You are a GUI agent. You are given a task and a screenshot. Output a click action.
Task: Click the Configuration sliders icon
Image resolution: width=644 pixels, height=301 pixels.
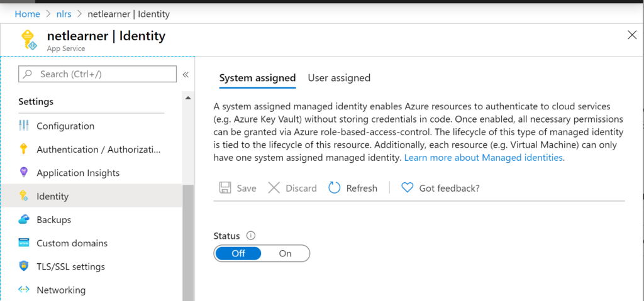pyautogui.click(x=24, y=126)
